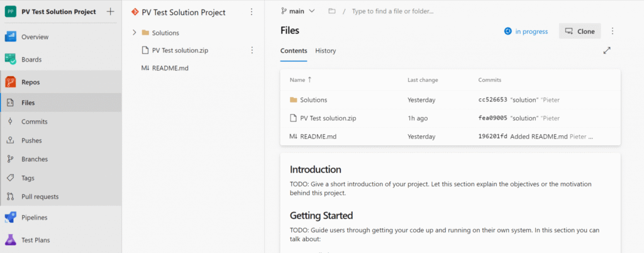
Task: Select PV Test solution.zip in tree
Action: pyautogui.click(x=180, y=50)
